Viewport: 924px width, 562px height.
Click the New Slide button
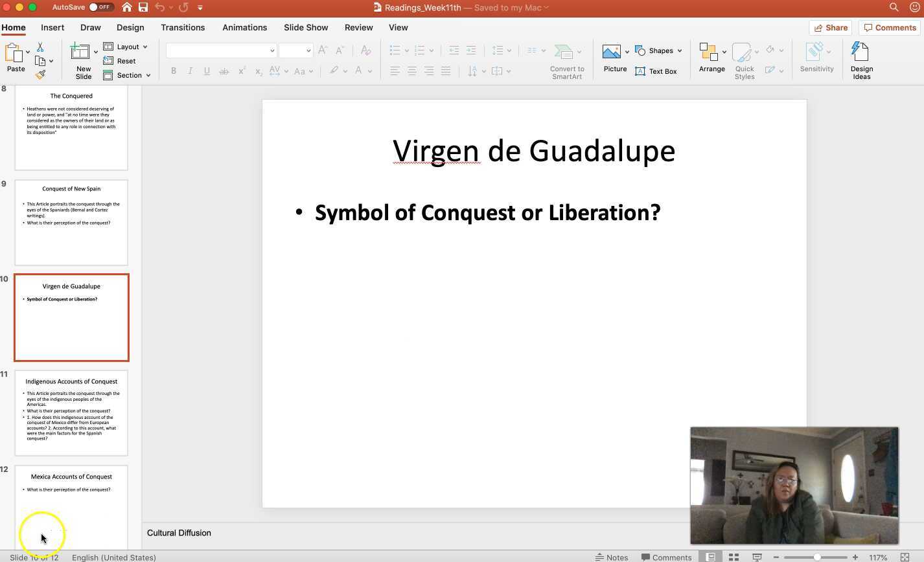(x=82, y=60)
